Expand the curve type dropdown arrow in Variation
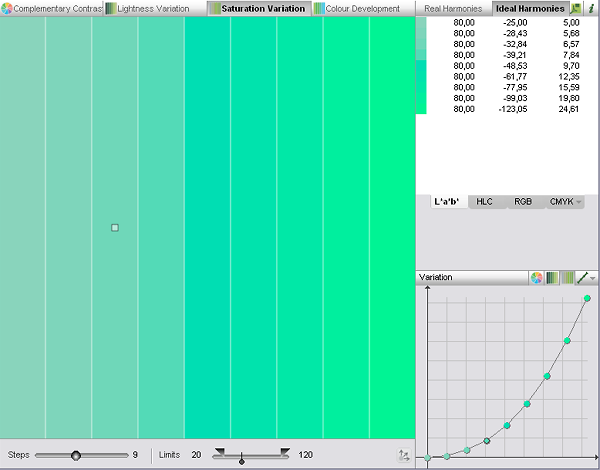Viewport: 600px width, 470px height. [593, 278]
